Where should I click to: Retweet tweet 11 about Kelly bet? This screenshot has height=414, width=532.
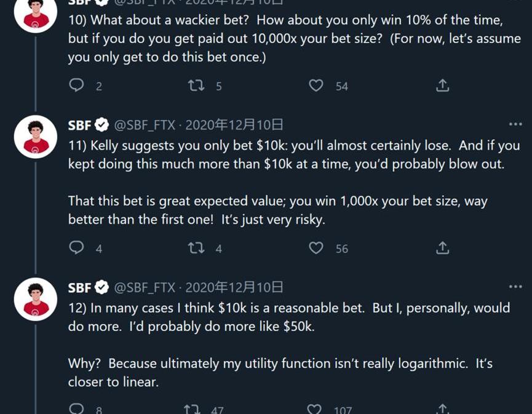click(196, 248)
